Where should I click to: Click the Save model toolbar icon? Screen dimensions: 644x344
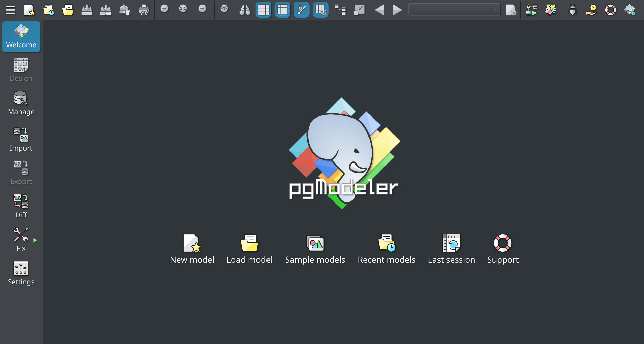pos(87,10)
